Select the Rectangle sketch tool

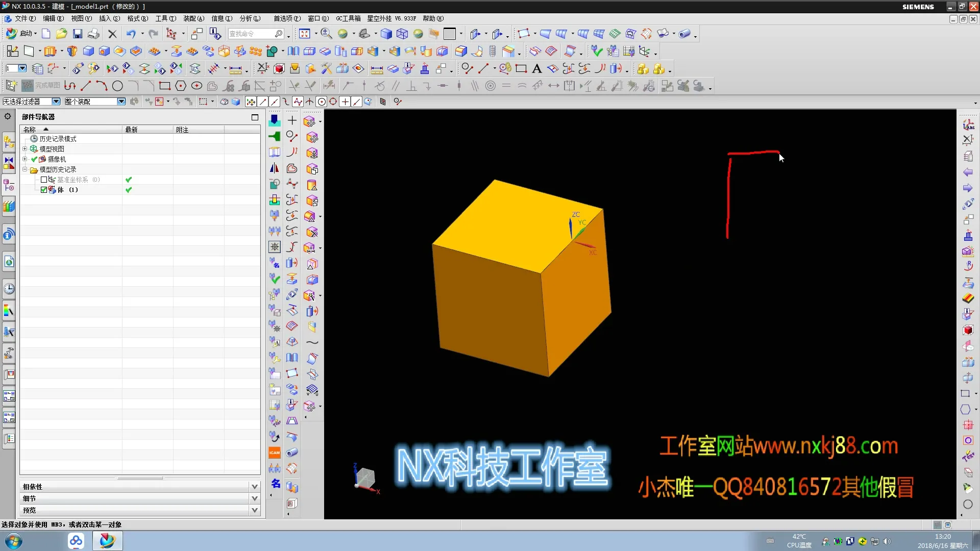tap(164, 86)
